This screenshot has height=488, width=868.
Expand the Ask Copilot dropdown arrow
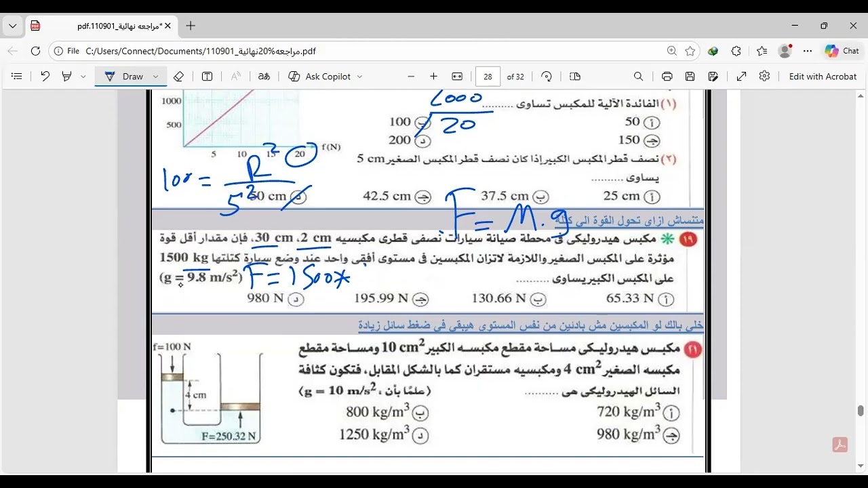point(359,77)
